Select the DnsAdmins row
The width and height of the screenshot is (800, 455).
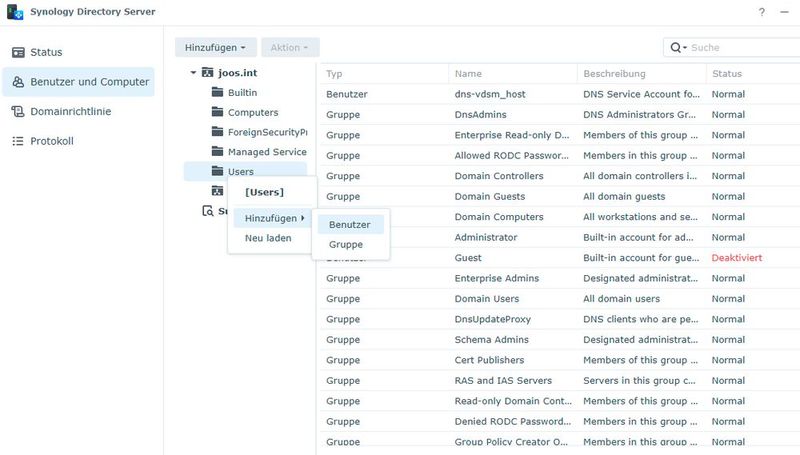point(560,115)
